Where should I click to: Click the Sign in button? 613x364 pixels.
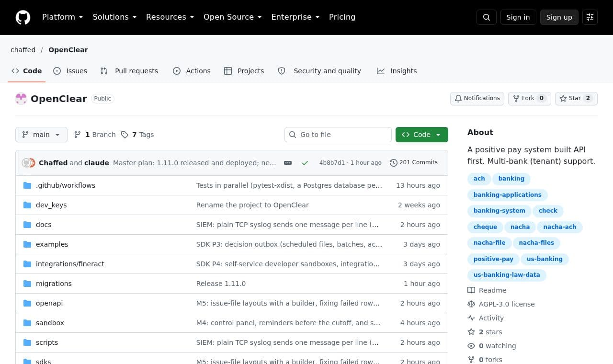[518, 17]
